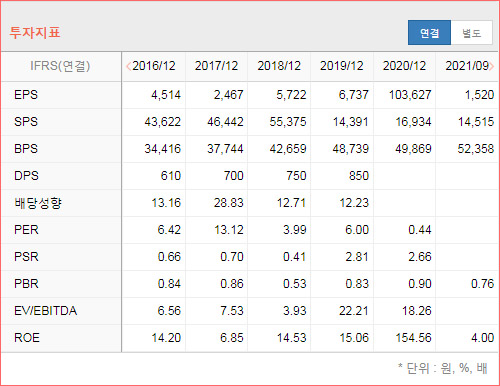Viewport: 500px width, 386px height.
Task: Select the 2020/12 column header
Action: [404, 66]
